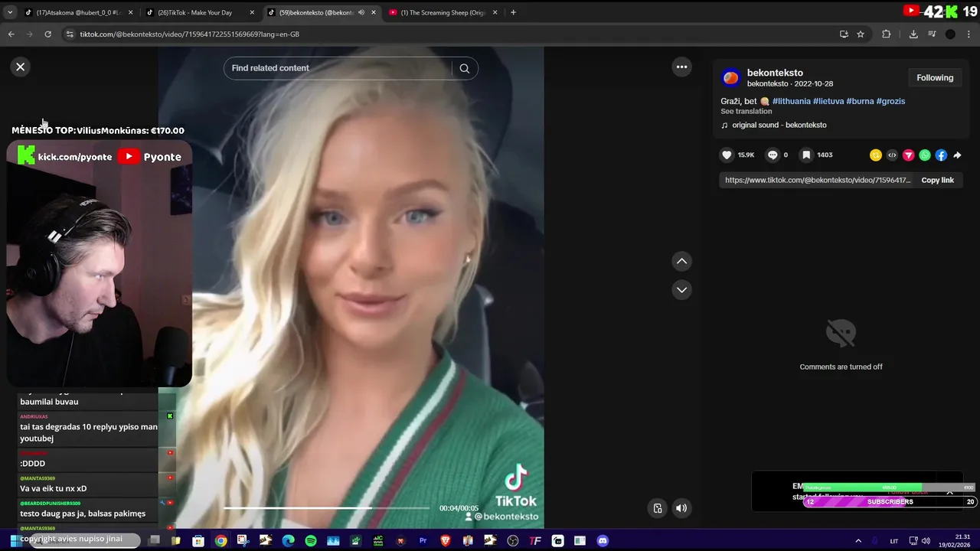Open the #grozis hashtag
Screen dimensions: 980x551
click(890, 101)
